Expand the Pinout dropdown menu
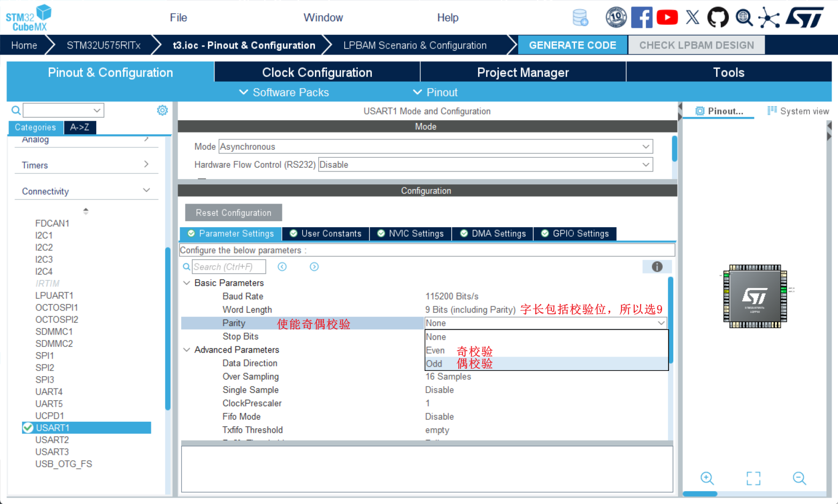 pos(435,92)
